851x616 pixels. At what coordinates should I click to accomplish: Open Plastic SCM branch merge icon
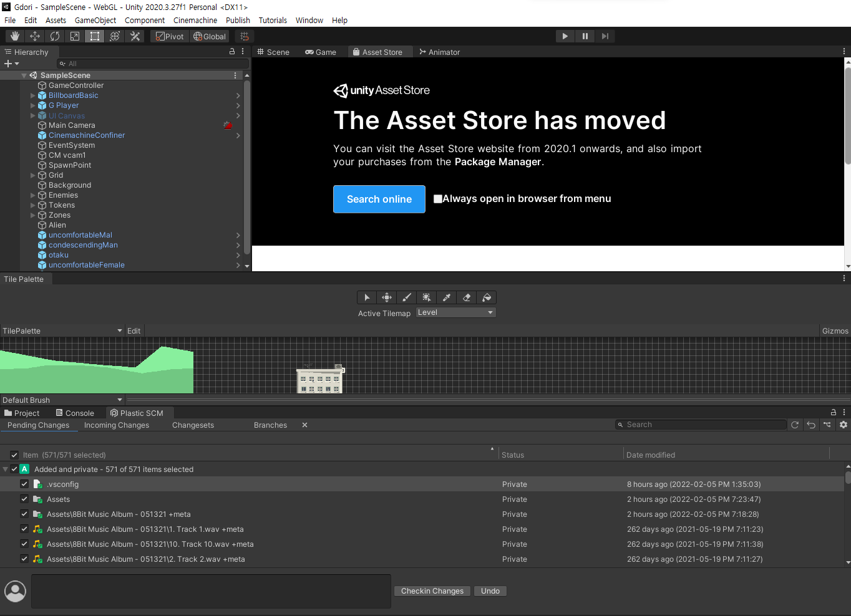(x=827, y=425)
